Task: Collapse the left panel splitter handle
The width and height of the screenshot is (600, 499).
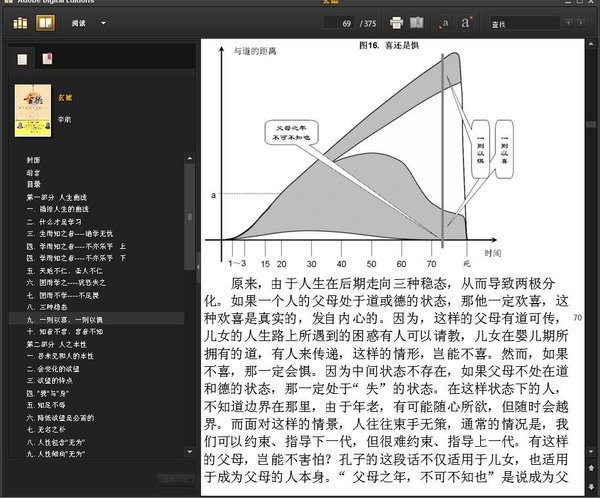Action: pyautogui.click(x=198, y=267)
